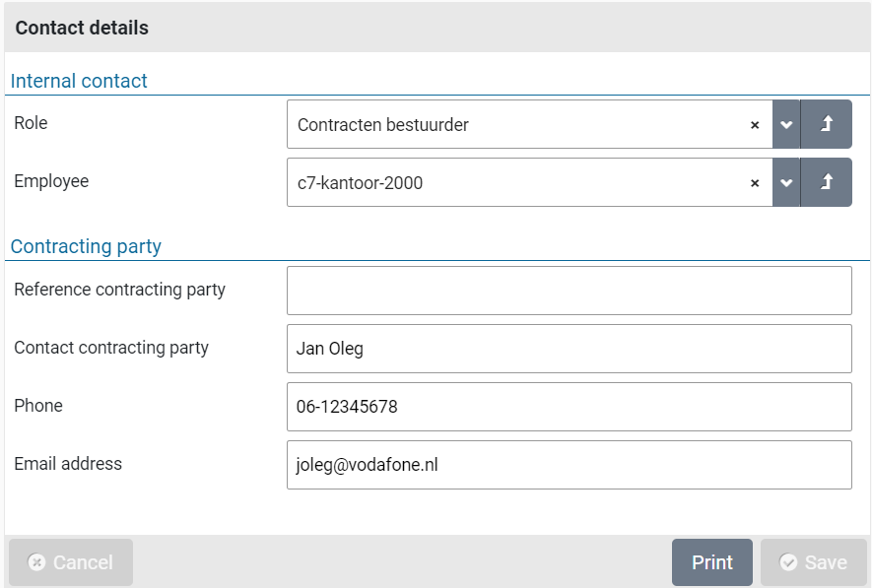Clear the Role field selection

coord(755,125)
